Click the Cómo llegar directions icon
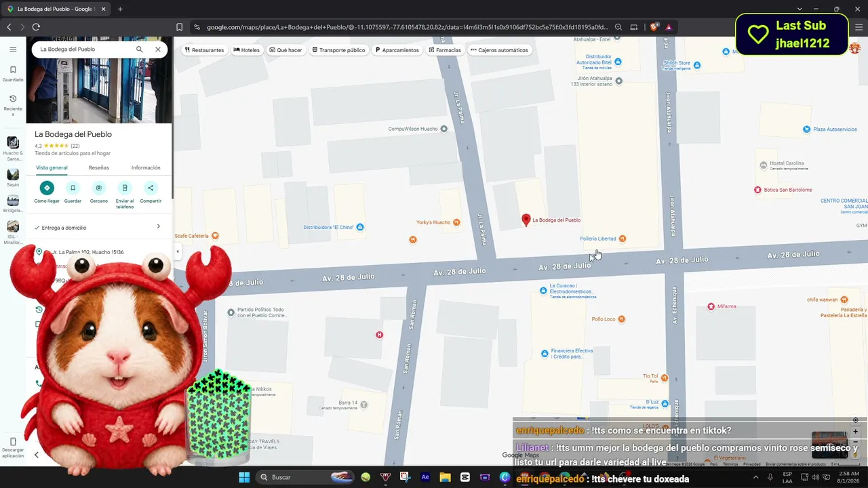868x488 pixels. coord(47,188)
